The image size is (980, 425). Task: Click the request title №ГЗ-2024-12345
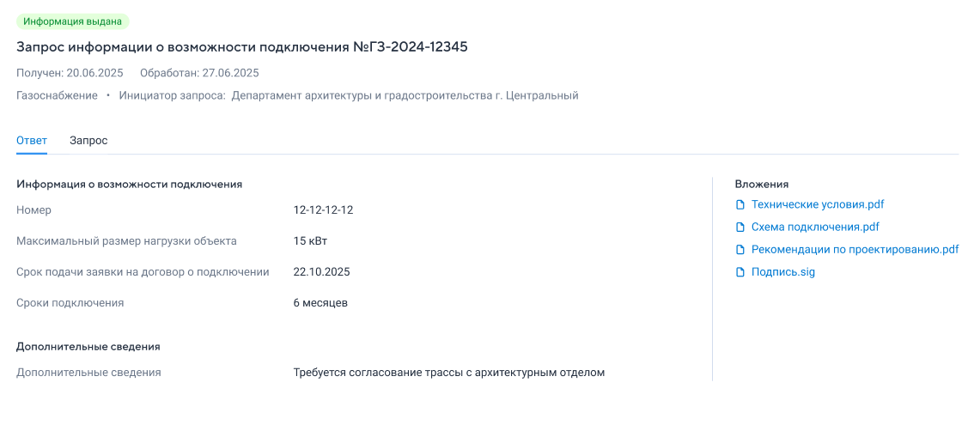point(242,47)
